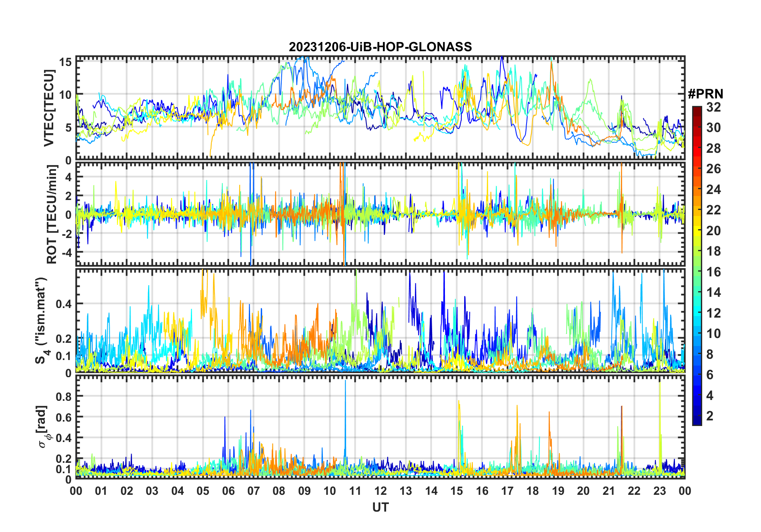Click the sigma-phi axis tick 0.8

pyautogui.click(x=64, y=396)
